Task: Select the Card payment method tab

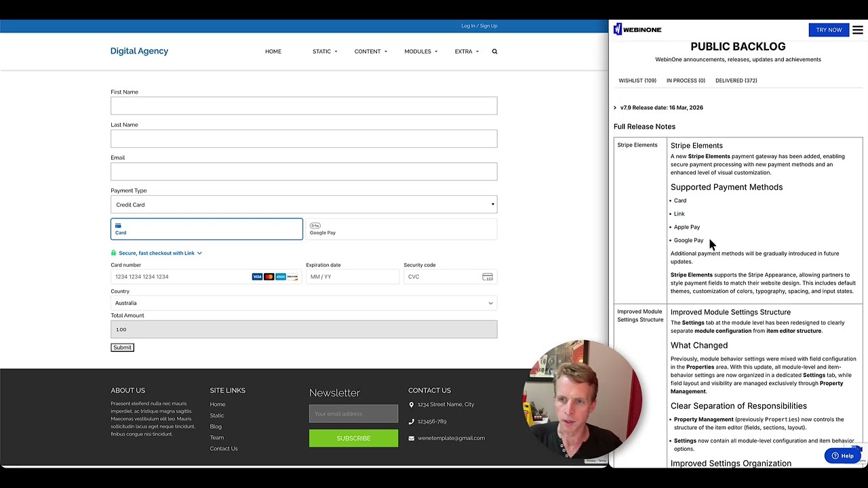Action: point(207,229)
